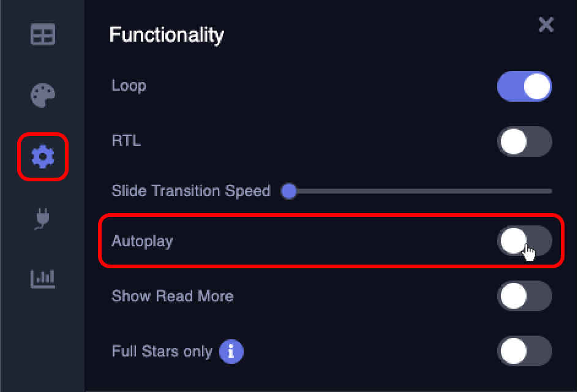Disable the Loop toggle
This screenshot has height=392, width=578.
click(525, 86)
